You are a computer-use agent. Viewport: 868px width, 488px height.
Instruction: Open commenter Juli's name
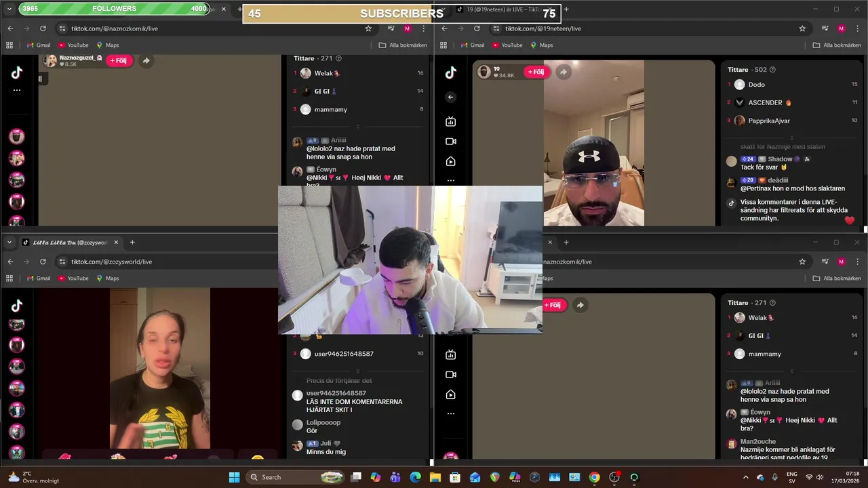tap(325, 443)
